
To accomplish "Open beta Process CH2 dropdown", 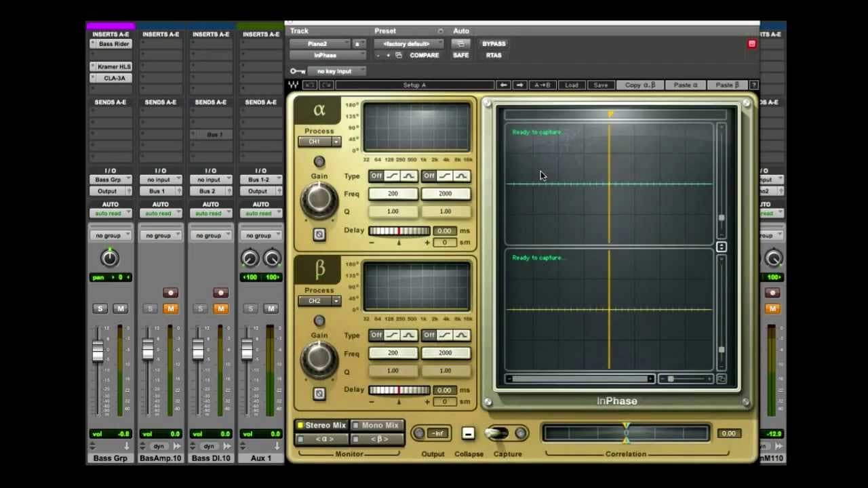I will tap(319, 301).
